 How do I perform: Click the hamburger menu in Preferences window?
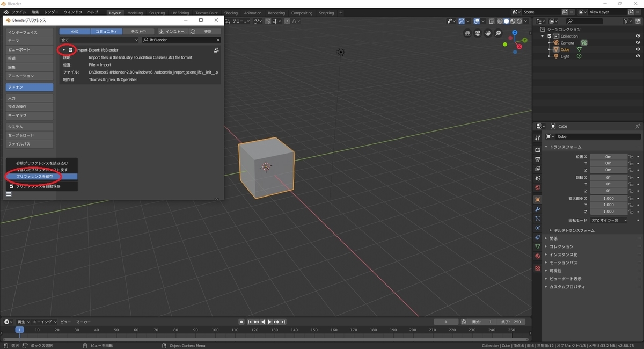tap(9, 194)
